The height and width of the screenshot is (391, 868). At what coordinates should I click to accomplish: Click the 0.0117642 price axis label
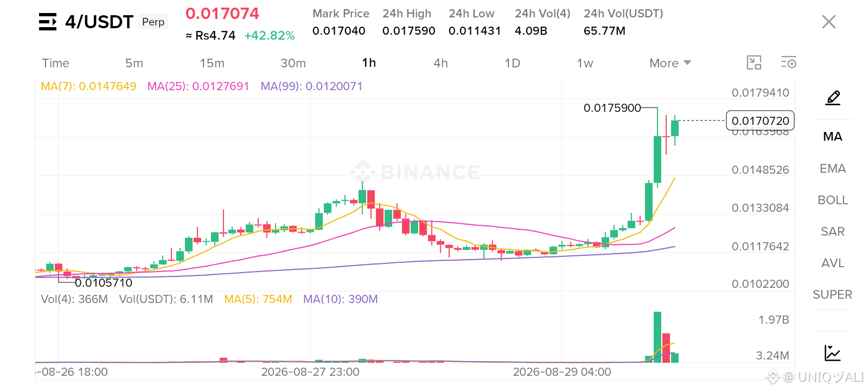(760, 247)
